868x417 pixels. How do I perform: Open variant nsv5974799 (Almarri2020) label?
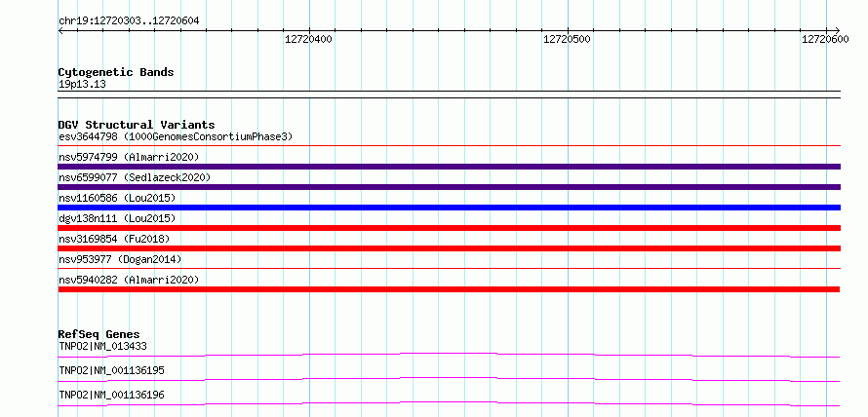pos(129,157)
